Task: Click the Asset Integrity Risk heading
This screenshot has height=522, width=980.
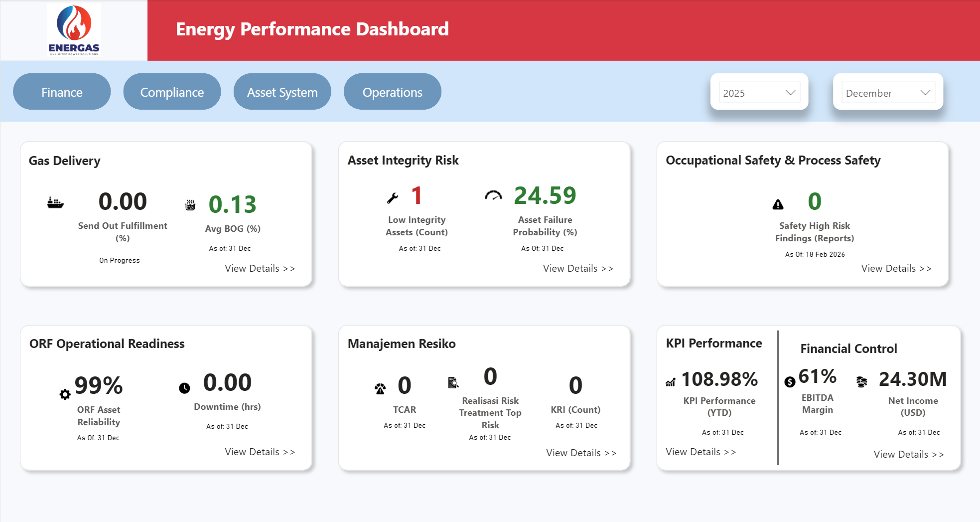Action: point(403,160)
